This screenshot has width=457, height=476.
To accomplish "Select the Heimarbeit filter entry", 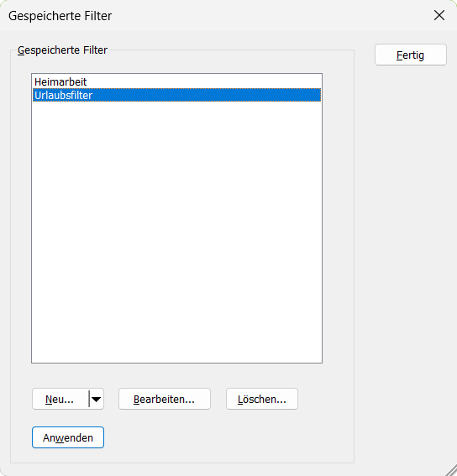I will coord(176,81).
